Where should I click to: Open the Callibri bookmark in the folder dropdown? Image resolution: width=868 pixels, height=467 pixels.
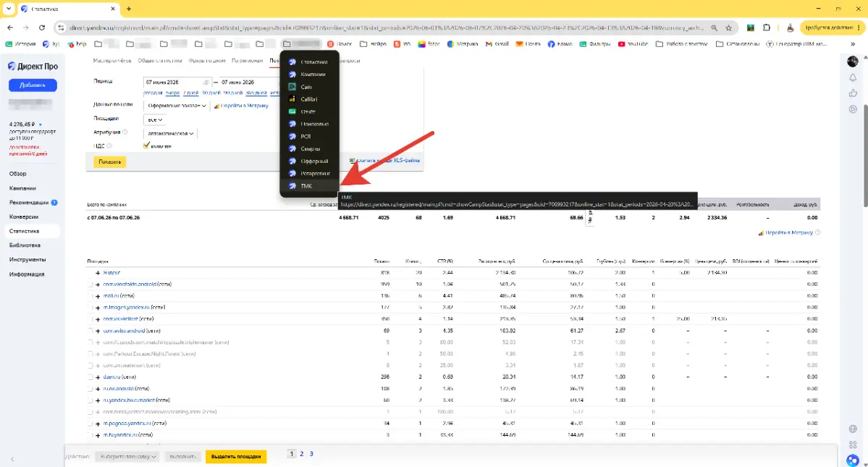point(309,99)
